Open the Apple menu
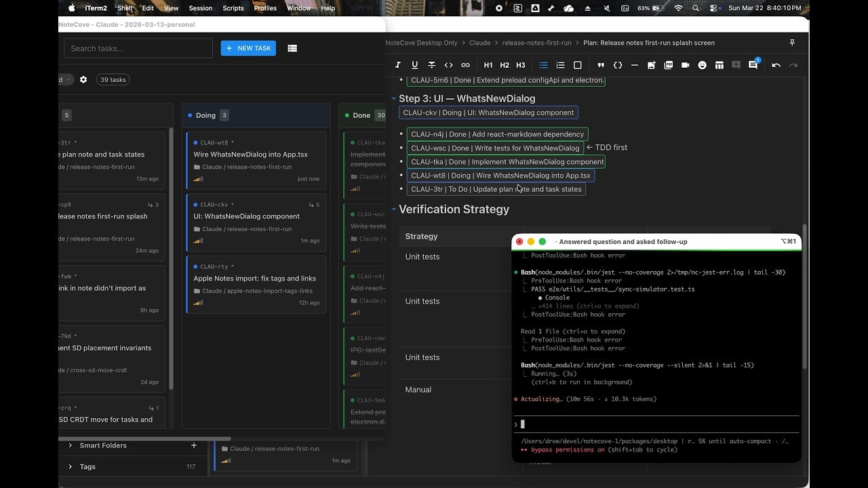868x488 pixels. (x=72, y=8)
